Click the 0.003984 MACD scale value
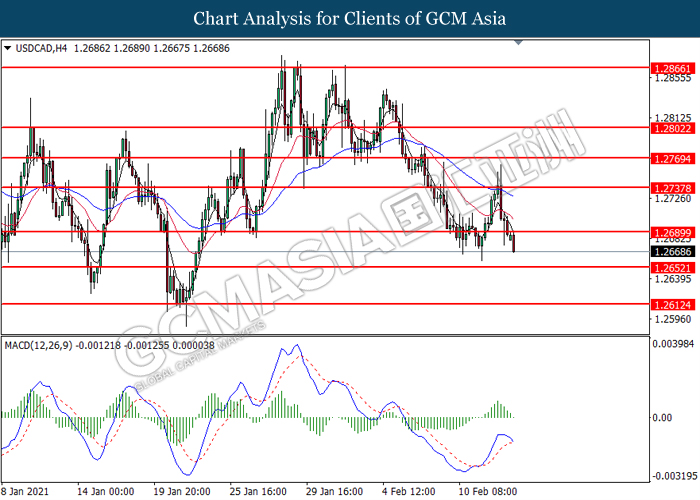The image size is (700, 500). pyautogui.click(x=673, y=344)
